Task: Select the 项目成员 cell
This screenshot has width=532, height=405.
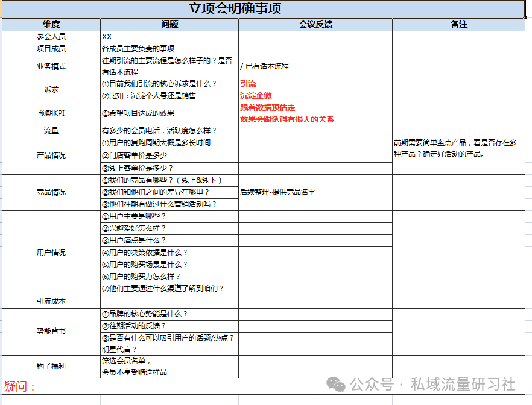Action: (51, 49)
